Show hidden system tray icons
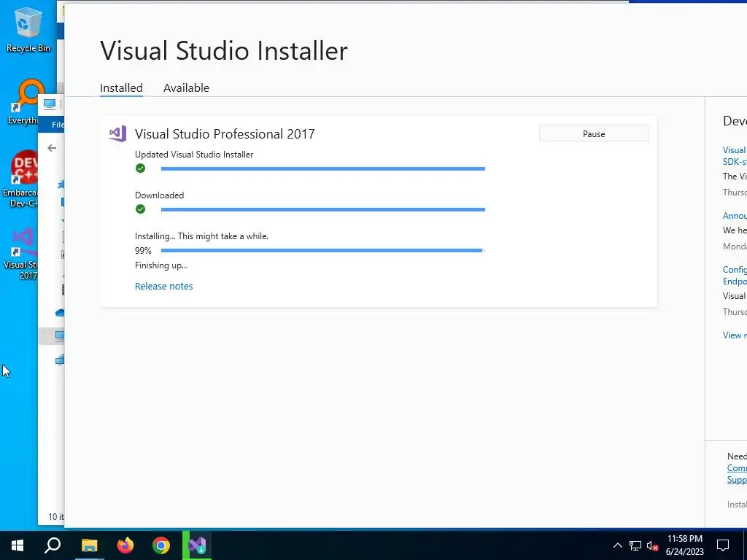This screenshot has height=560, width=747. tap(617, 545)
